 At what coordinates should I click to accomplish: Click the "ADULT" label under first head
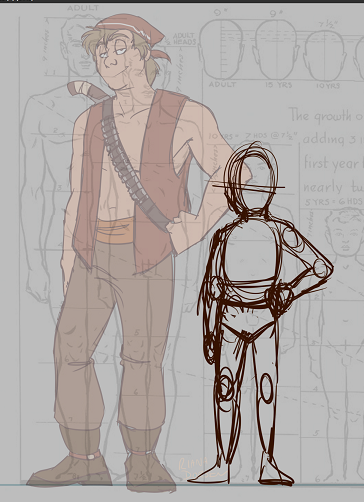click(222, 84)
